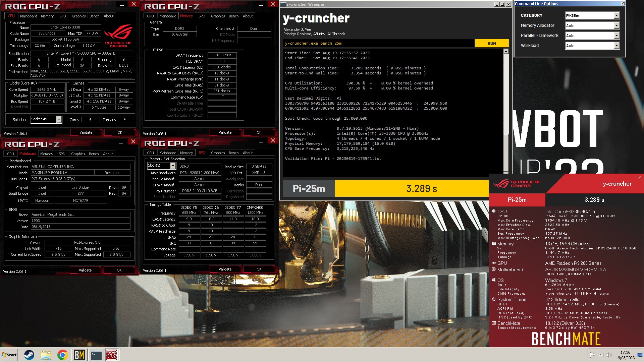Image resolution: width=644 pixels, height=362 pixels.
Task: Open About tab in Memory window
Action: tap(248, 16)
